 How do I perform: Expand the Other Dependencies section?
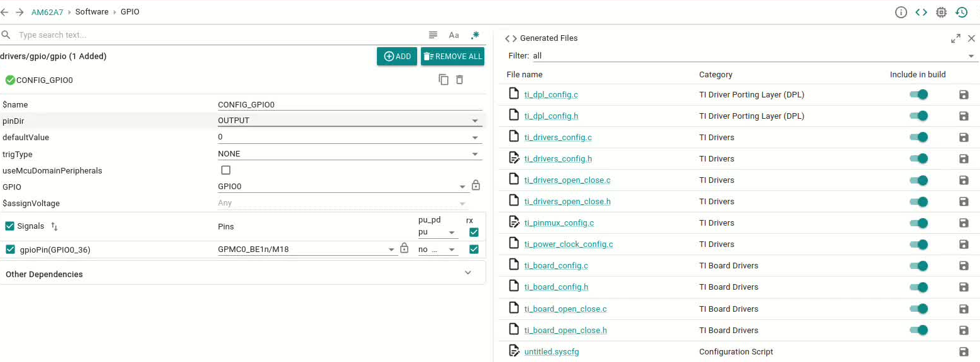pos(467,273)
